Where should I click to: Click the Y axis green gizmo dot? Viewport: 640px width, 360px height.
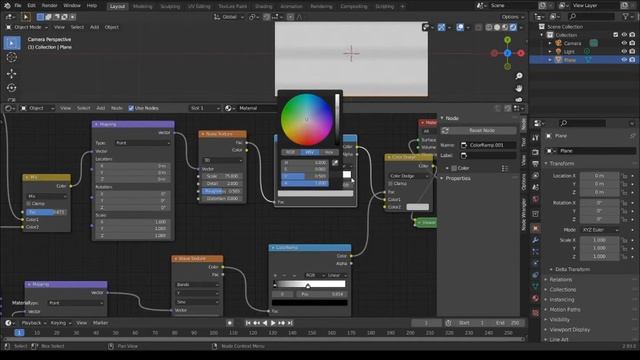[x=507, y=40]
